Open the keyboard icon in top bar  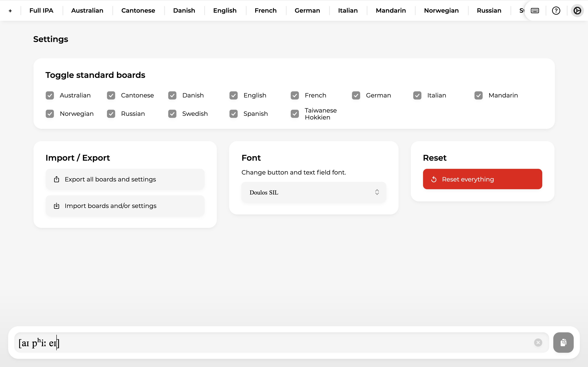535,11
